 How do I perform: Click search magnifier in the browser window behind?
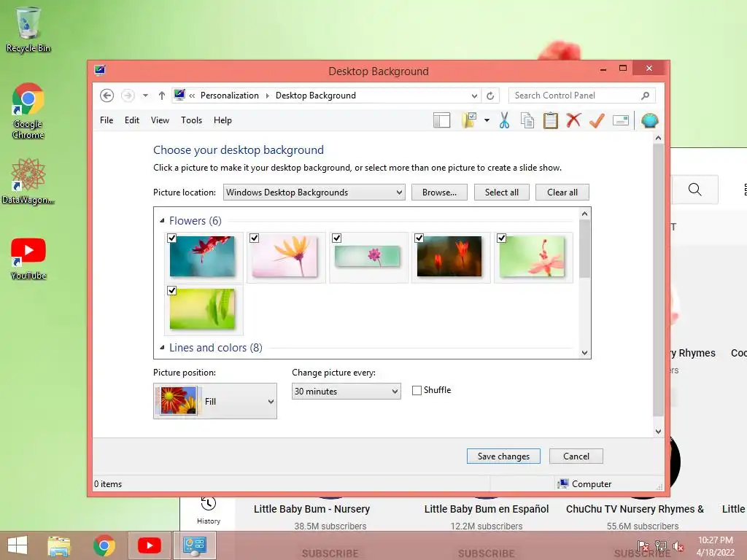point(694,190)
